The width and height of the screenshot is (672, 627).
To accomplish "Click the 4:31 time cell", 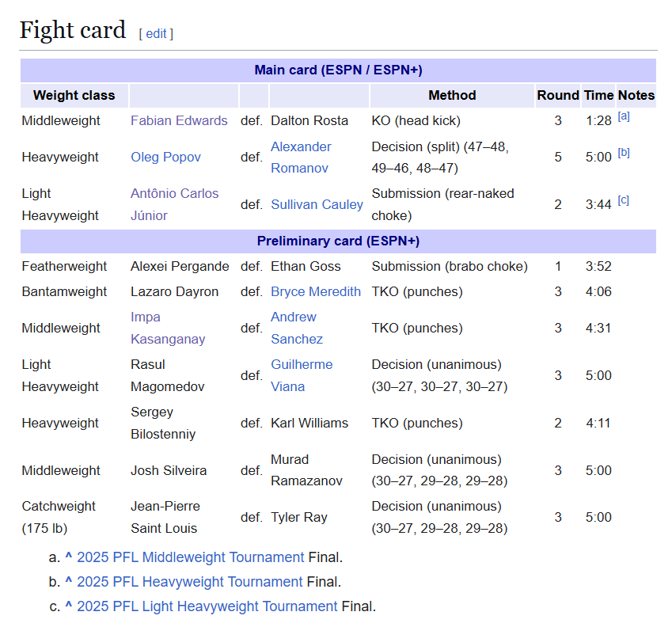I will (598, 328).
